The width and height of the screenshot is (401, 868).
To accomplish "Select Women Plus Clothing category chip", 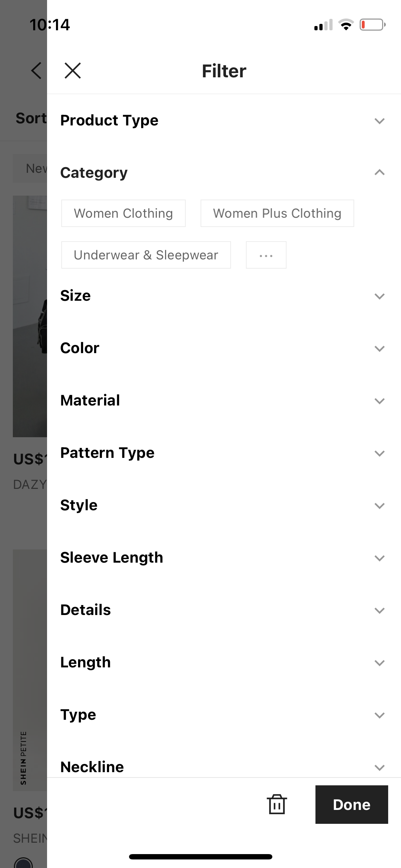I will [277, 213].
